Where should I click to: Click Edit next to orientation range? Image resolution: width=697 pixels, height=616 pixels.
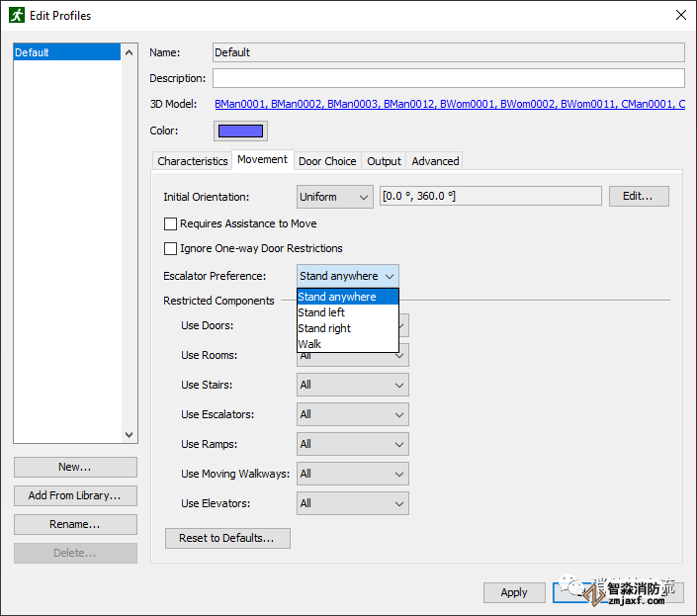[x=638, y=197]
